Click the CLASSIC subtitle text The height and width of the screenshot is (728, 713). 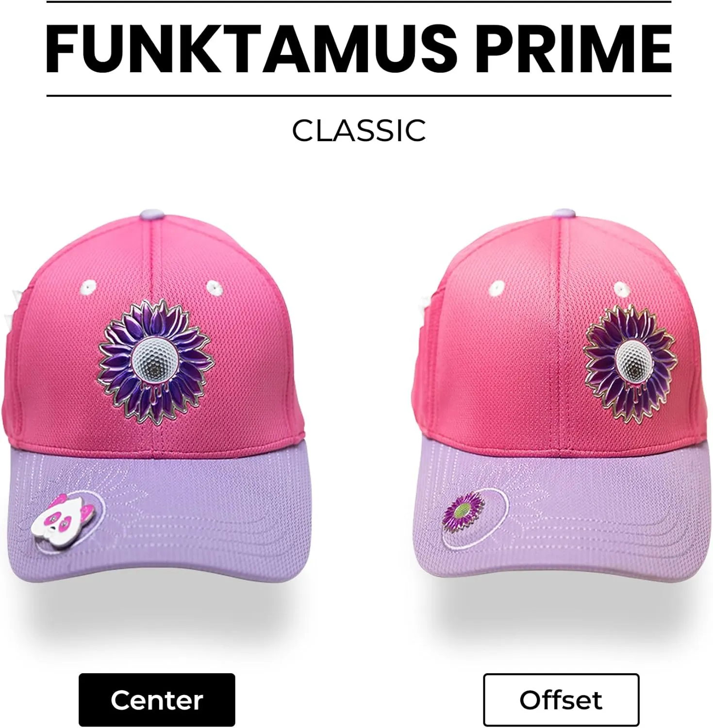point(359,131)
